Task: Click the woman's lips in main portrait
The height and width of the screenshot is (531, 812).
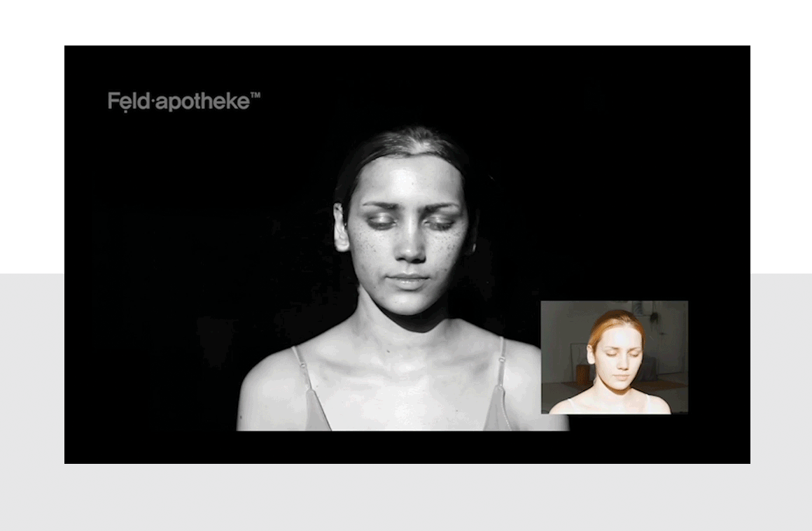Action: coord(408,281)
